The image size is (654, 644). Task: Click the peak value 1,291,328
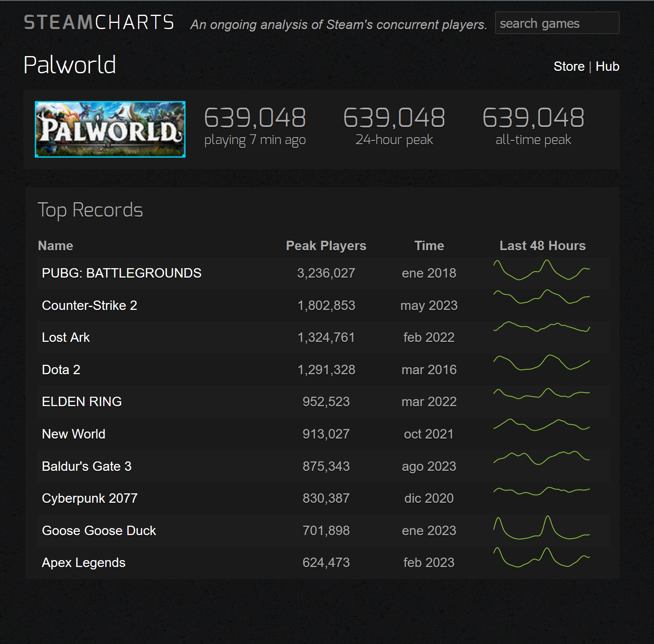[326, 370]
